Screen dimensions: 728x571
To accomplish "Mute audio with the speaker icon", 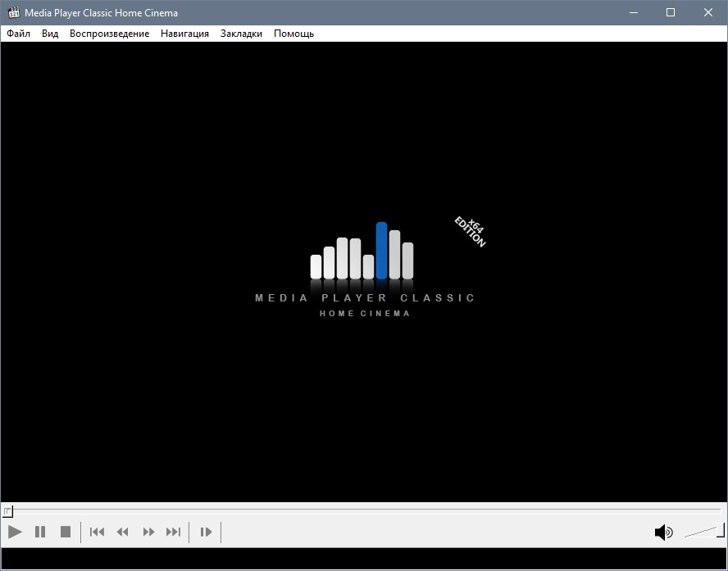I will pyautogui.click(x=663, y=532).
